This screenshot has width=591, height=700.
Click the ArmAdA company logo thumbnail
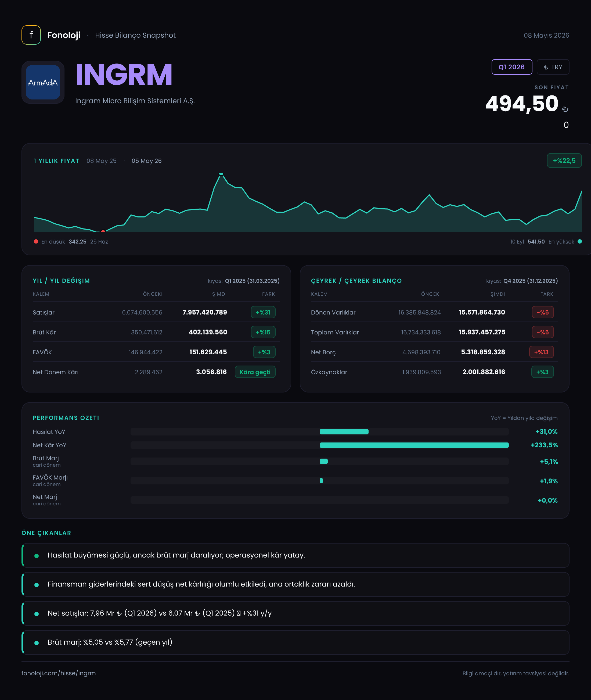click(43, 82)
